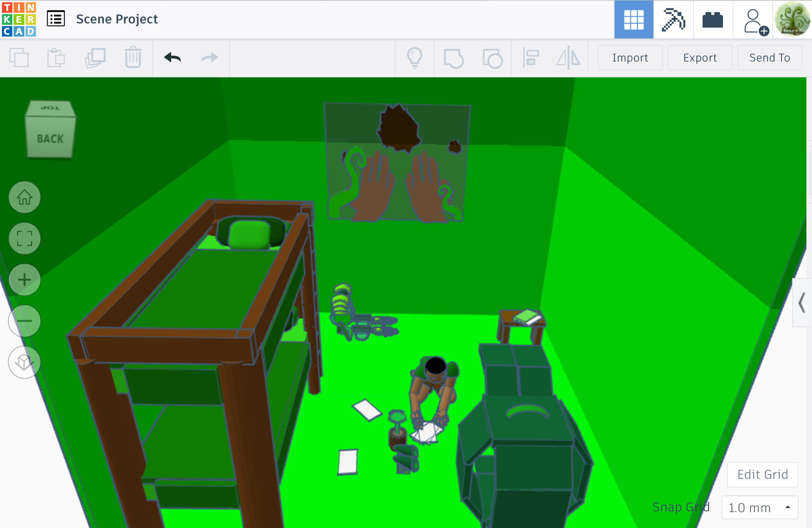Click the Align tool icon

pos(530,58)
